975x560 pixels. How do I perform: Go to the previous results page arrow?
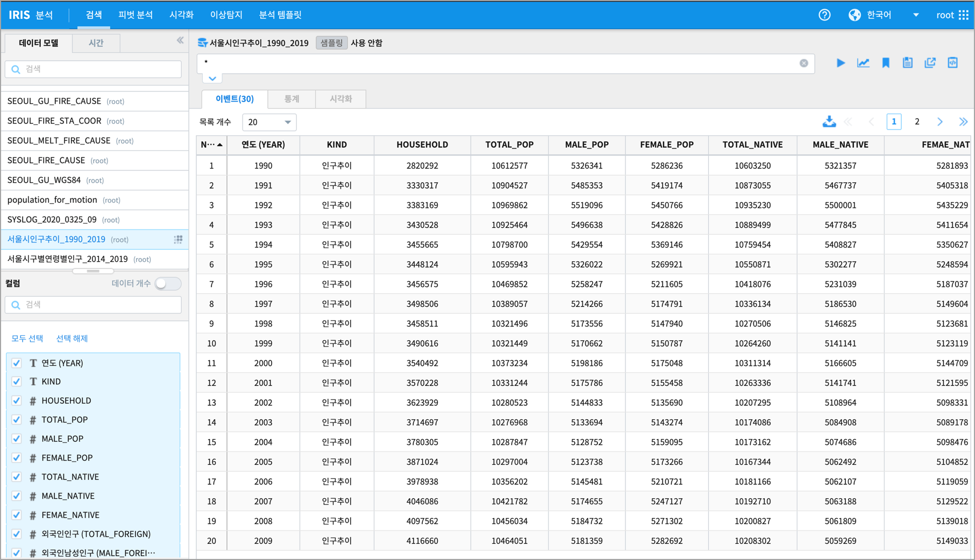tap(871, 122)
